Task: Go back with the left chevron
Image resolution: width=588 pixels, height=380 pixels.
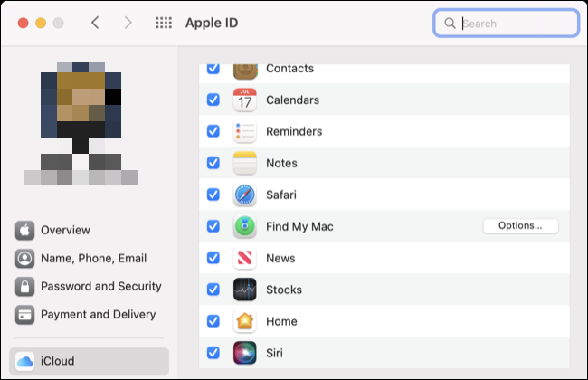Action: 95,23
